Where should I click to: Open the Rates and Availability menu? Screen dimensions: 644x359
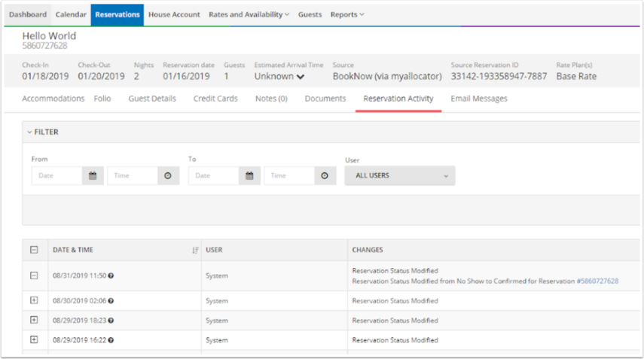point(249,14)
